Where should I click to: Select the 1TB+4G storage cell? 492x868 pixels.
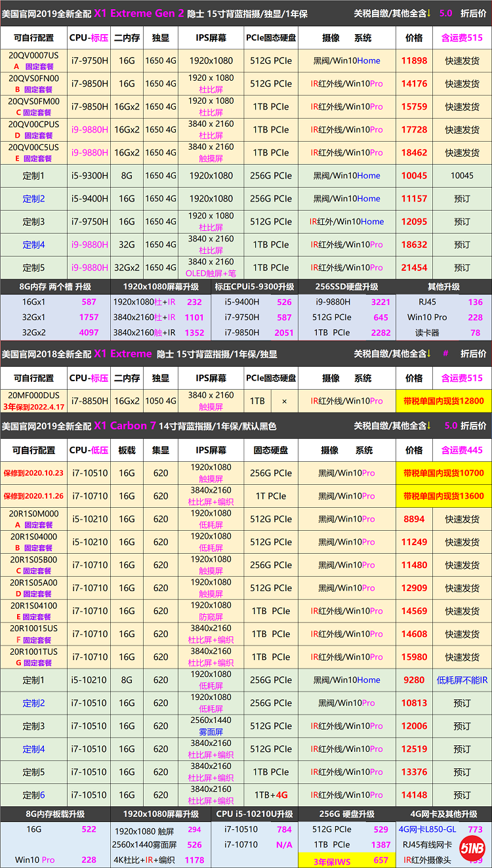click(272, 795)
